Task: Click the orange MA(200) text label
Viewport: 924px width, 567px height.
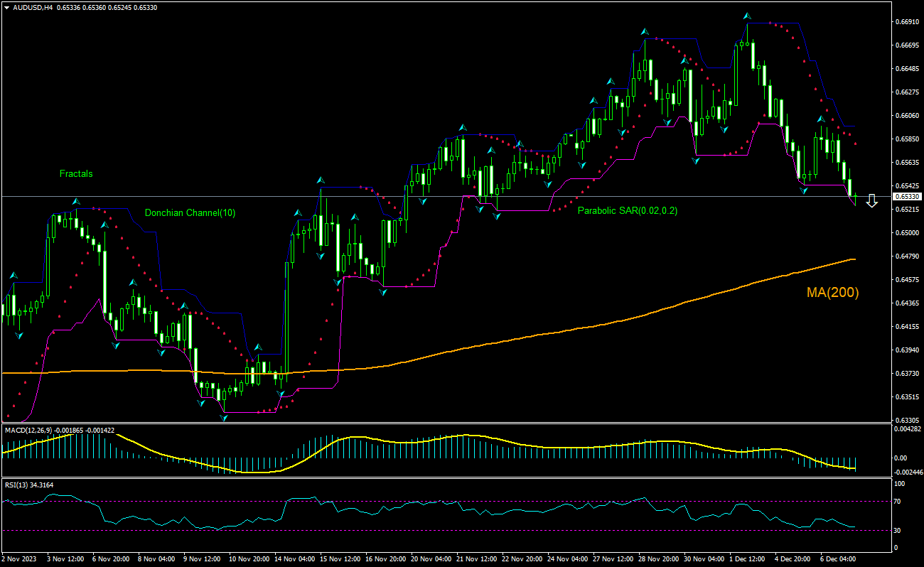Action: click(832, 291)
